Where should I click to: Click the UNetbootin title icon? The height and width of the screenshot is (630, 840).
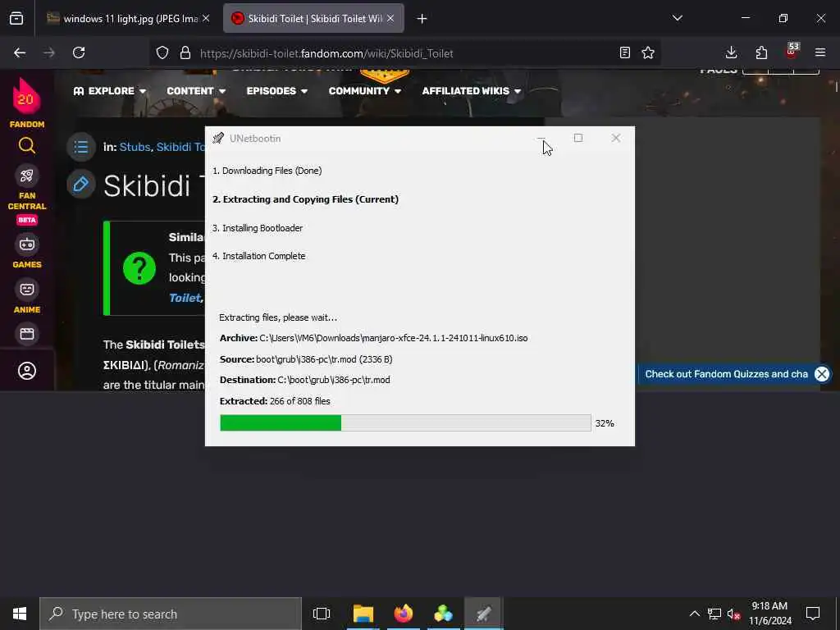218,138
